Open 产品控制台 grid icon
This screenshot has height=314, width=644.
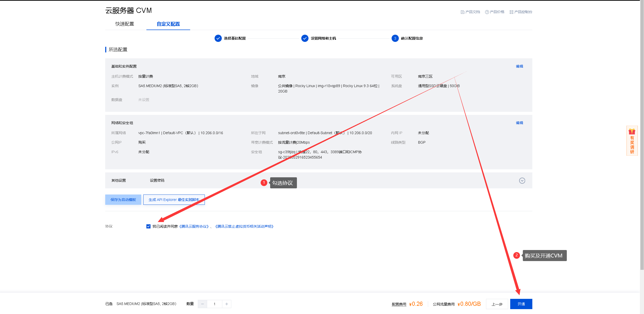[511, 12]
